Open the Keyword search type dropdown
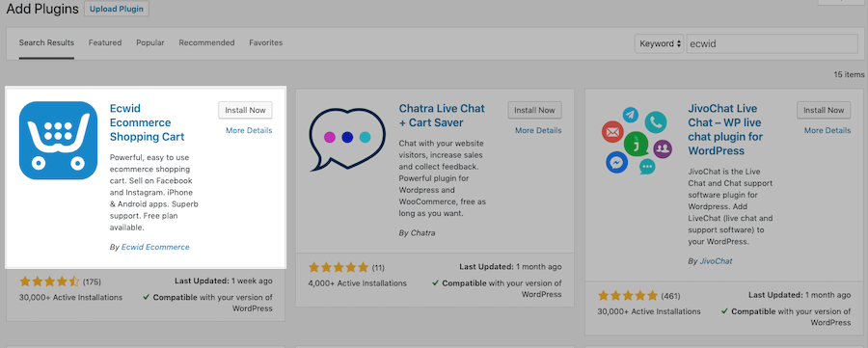Image resolution: width=868 pixels, height=348 pixels. tap(660, 43)
